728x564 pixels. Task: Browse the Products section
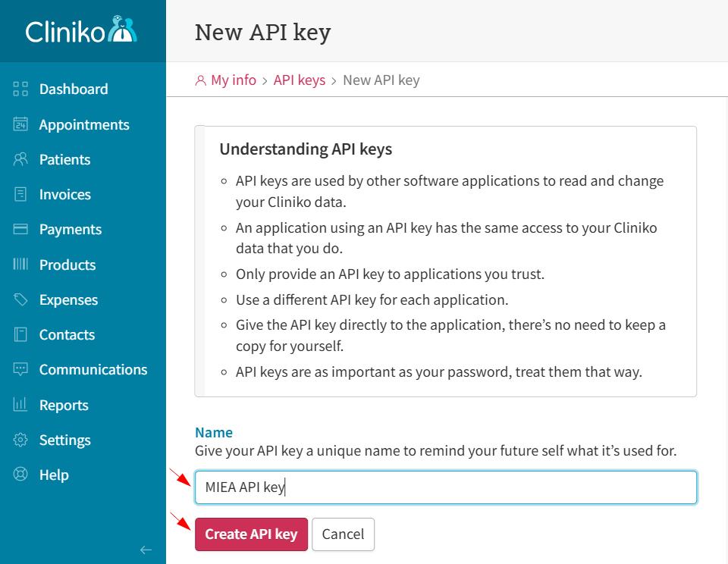pyautogui.click(x=67, y=265)
